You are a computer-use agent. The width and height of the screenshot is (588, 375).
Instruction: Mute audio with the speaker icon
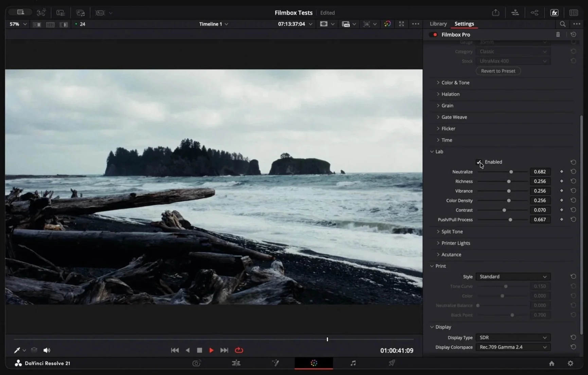[47, 350]
